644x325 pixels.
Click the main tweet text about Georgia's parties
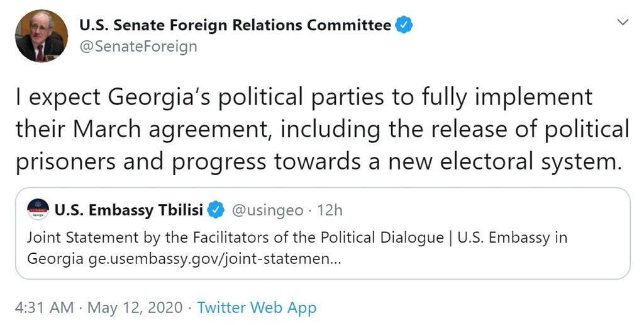(323, 130)
